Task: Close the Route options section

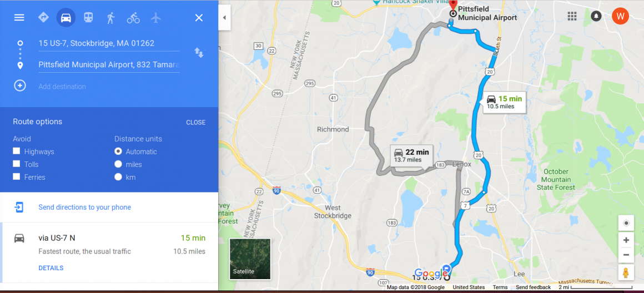Action: coord(195,122)
